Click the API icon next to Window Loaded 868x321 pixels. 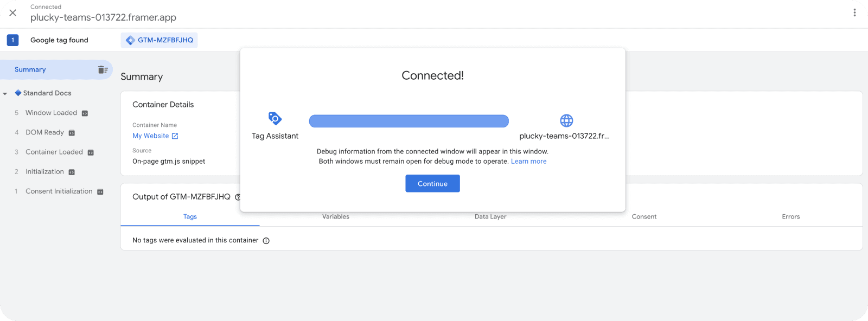(x=85, y=113)
